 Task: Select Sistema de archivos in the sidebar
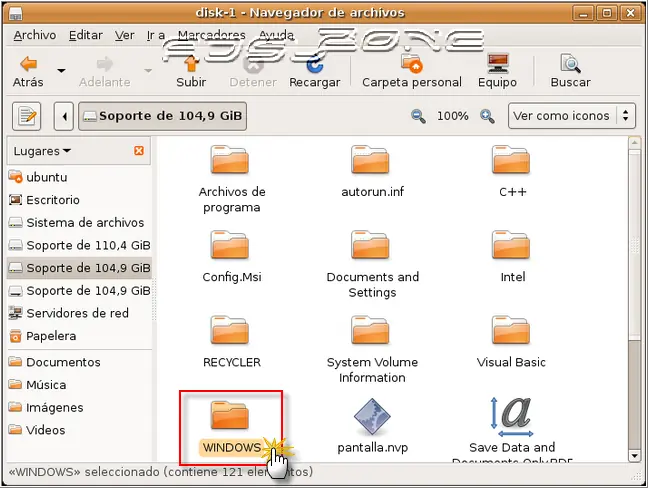click(x=79, y=223)
